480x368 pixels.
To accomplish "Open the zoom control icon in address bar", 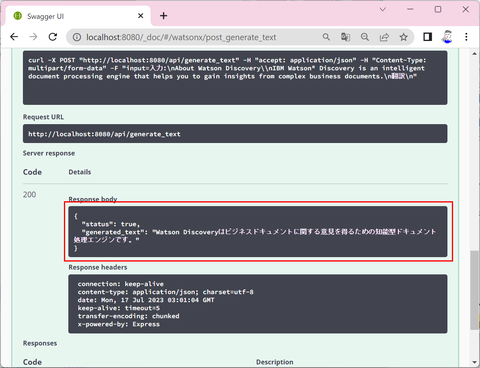I will click(365, 37).
